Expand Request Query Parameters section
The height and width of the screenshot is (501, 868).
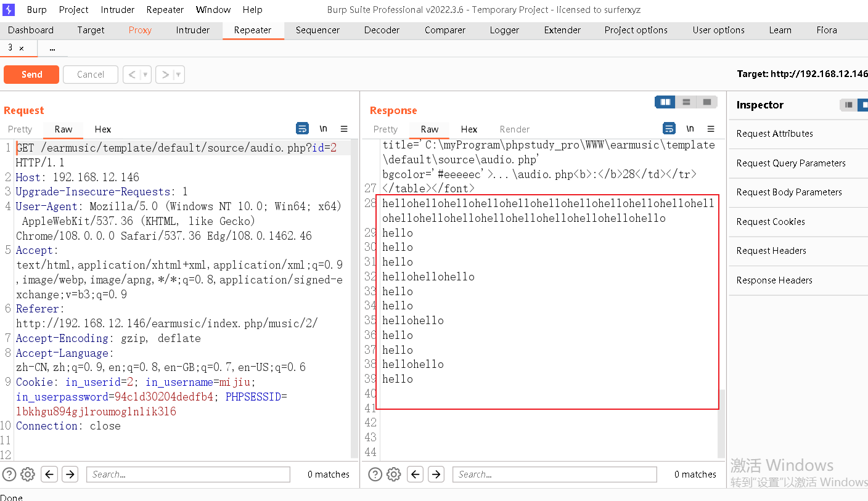[x=798, y=163]
